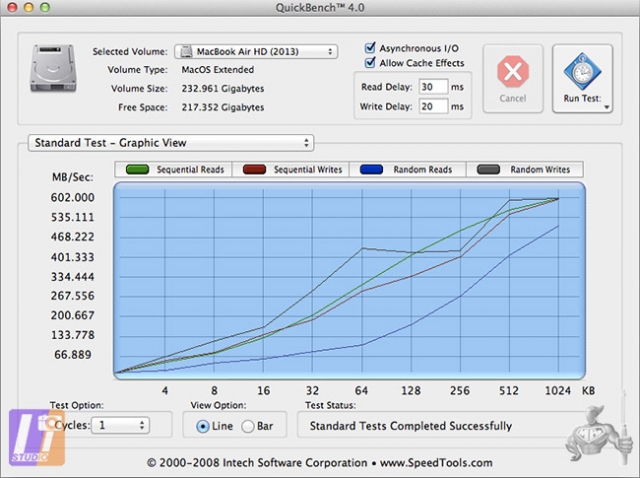Click the stopwatch Run Test icon

582,71
